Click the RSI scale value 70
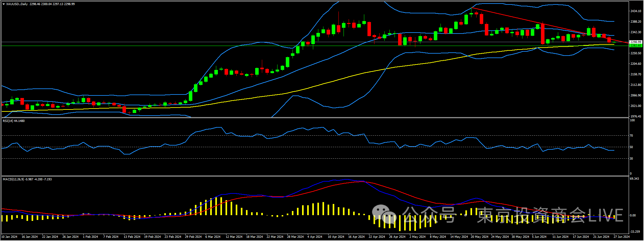Image resolution: width=644 pixels, height=241 pixels. [632, 136]
